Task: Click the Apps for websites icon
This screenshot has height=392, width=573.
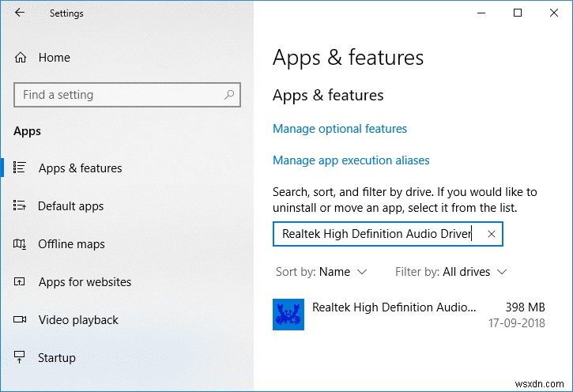Action: pyautogui.click(x=21, y=281)
